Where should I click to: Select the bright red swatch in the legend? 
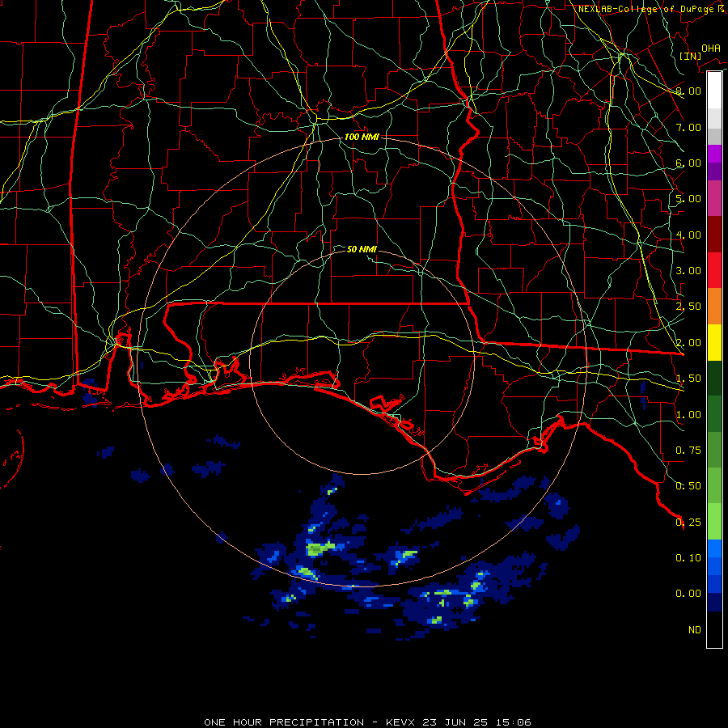point(714,270)
